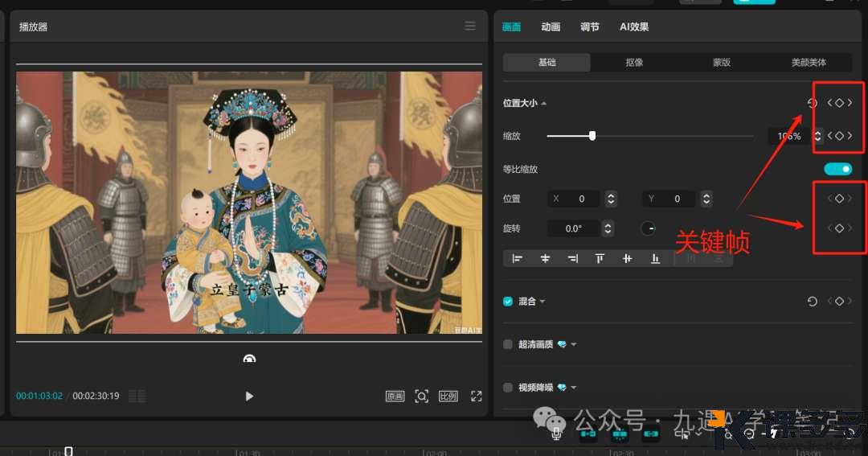Toggle the 等比缩放 switch
The image size is (868, 456).
tap(838, 169)
